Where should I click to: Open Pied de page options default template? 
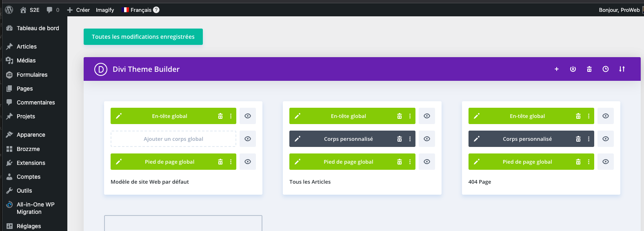pos(231,162)
